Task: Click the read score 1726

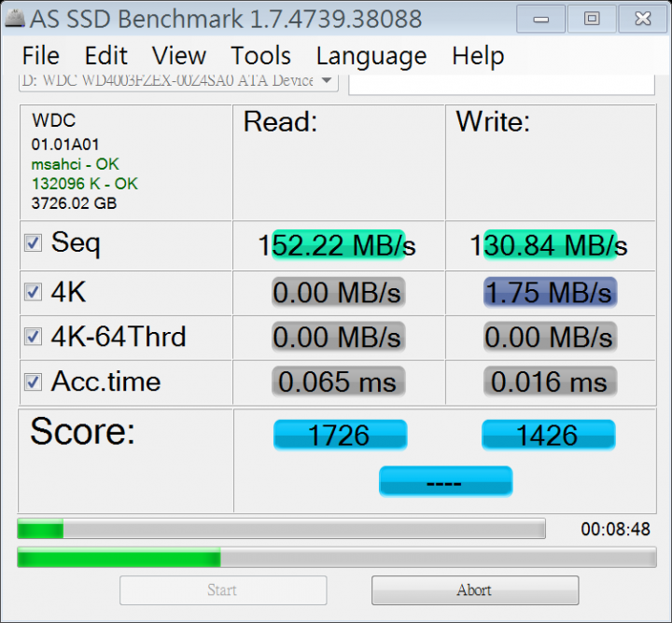Action: [341, 435]
